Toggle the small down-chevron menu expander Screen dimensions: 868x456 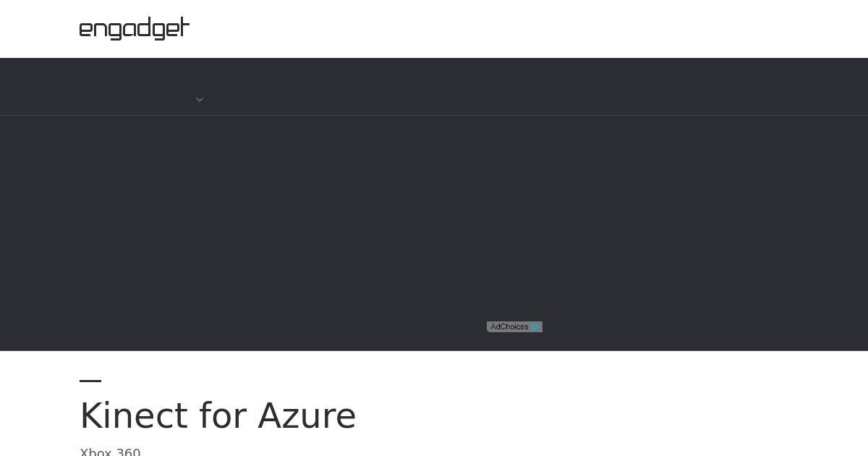[x=200, y=100]
